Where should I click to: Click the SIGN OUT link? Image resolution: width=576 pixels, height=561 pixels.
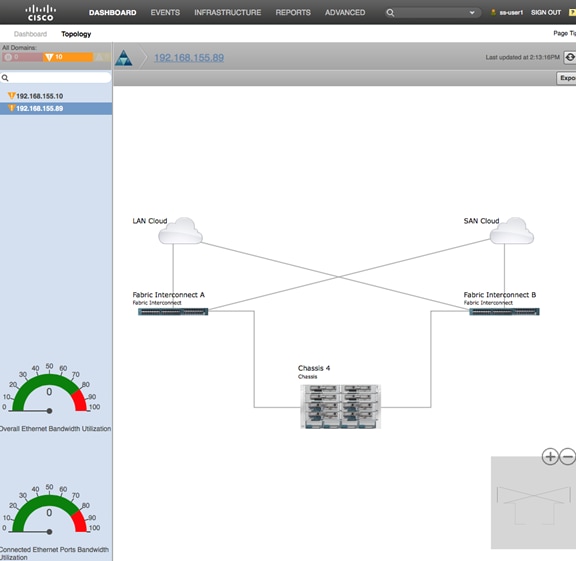coord(546,12)
